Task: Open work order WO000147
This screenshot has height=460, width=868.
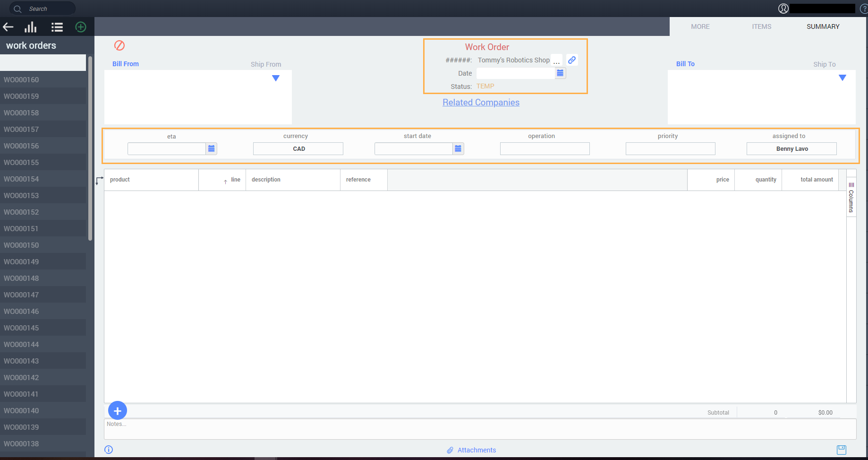Action: coord(43,295)
